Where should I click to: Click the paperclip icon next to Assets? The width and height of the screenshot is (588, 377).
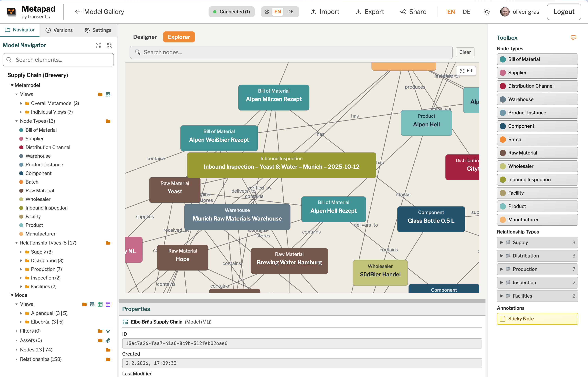tap(108, 340)
